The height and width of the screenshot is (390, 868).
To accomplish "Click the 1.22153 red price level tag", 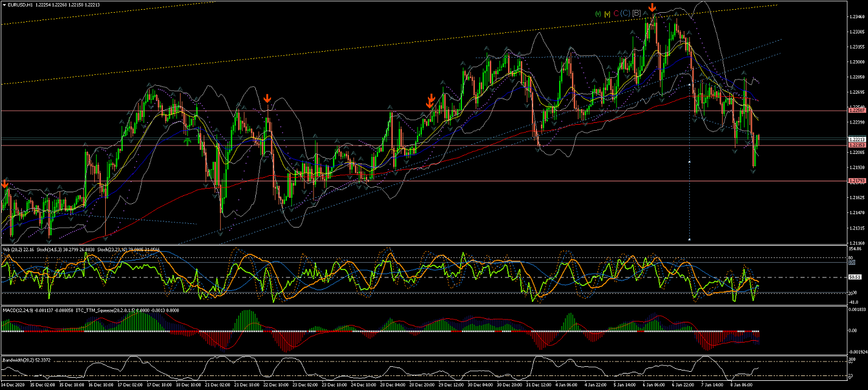I will point(857,145).
